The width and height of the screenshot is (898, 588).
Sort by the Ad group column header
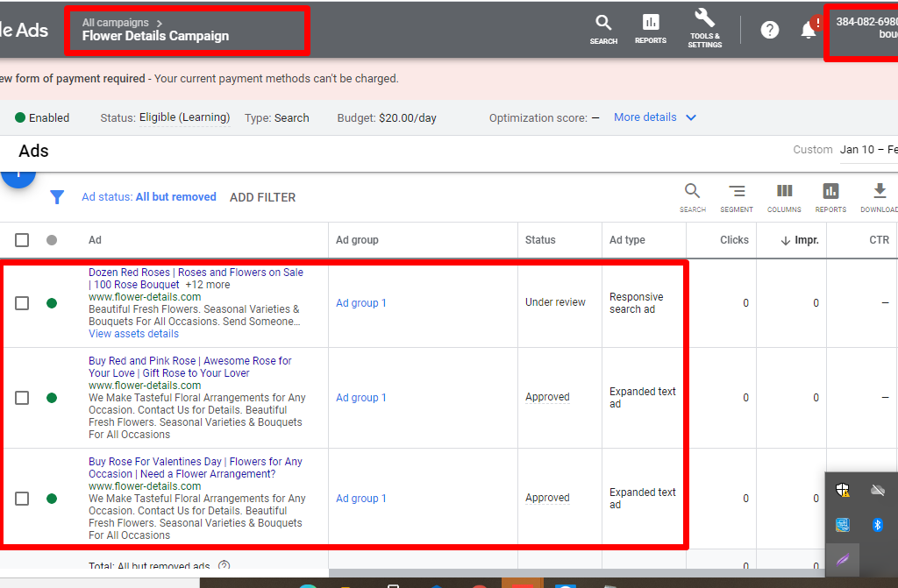coord(357,240)
